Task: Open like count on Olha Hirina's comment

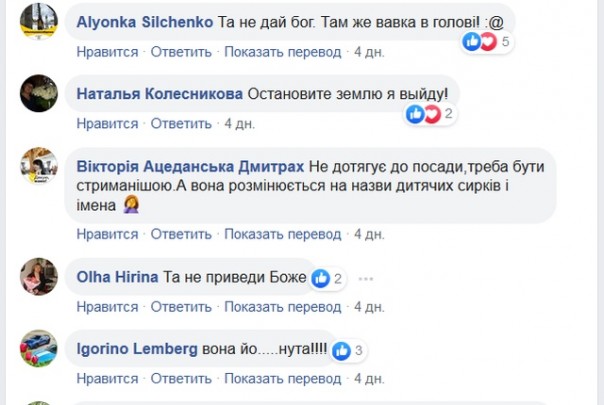Action: 328,278
